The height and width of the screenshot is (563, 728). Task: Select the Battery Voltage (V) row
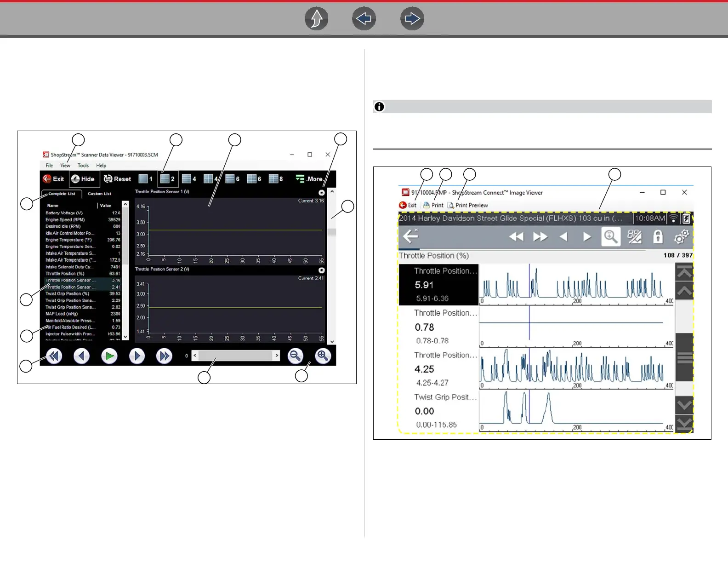click(83, 213)
